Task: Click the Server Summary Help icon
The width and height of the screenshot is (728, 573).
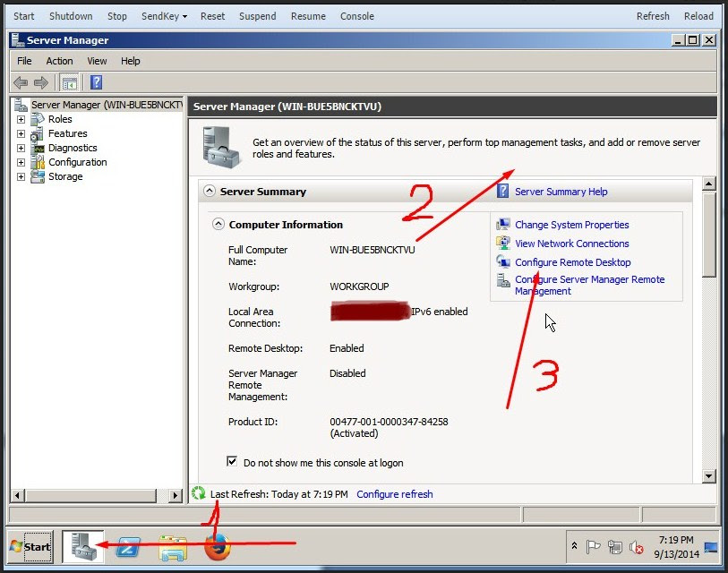Action: pyautogui.click(x=502, y=191)
